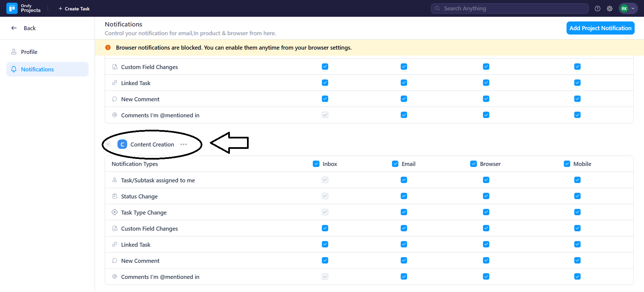Expand the user account dropdown arrow
The height and width of the screenshot is (292, 644).
tap(633, 9)
